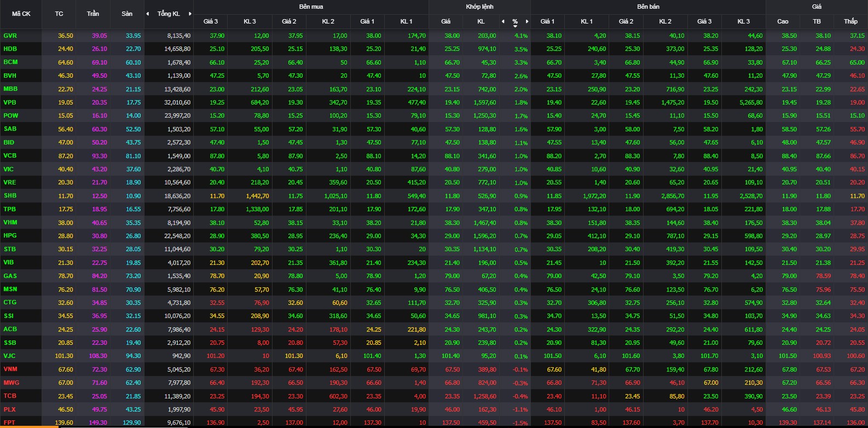The height and width of the screenshot is (428, 868).
Task: Open the VPB stock symbol
Action: point(10,102)
